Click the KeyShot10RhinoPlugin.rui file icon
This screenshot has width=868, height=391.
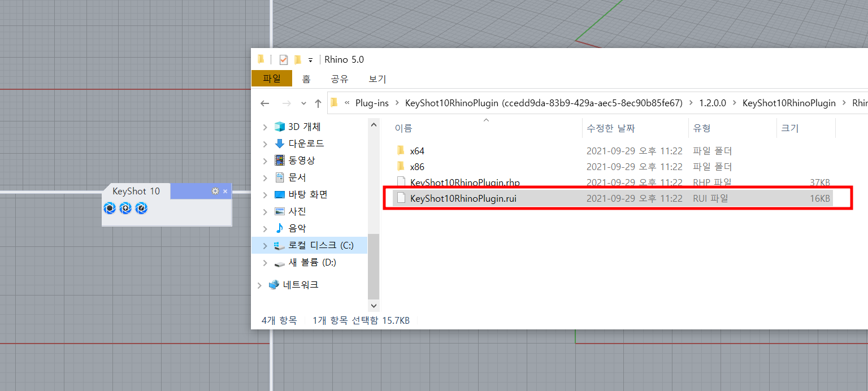pos(401,198)
